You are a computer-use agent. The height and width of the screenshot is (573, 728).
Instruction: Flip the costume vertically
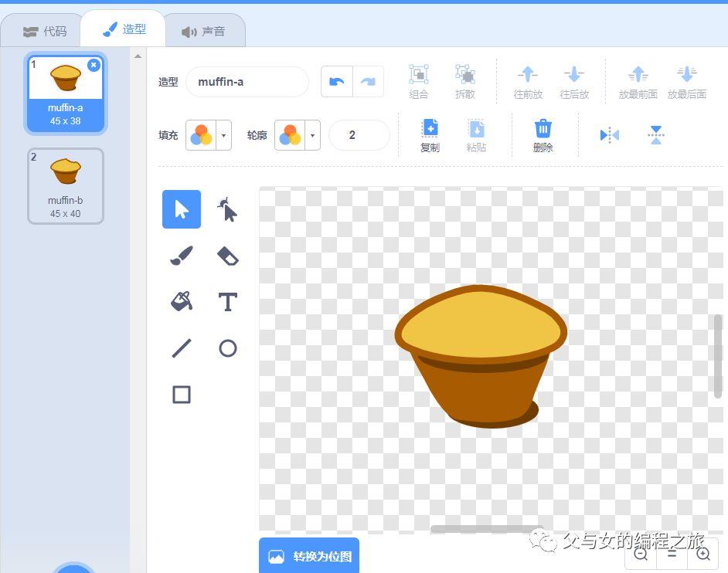tap(656, 135)
